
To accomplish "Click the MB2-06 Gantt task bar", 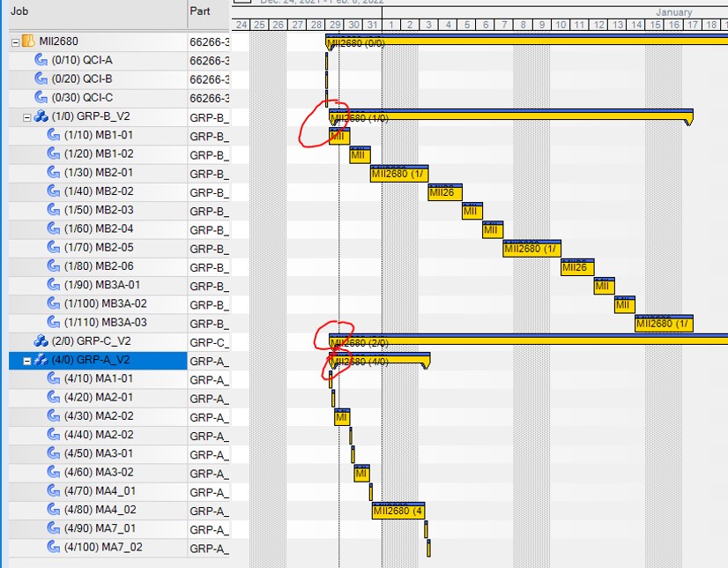I will pyautogui.click(x=577, y=267).
